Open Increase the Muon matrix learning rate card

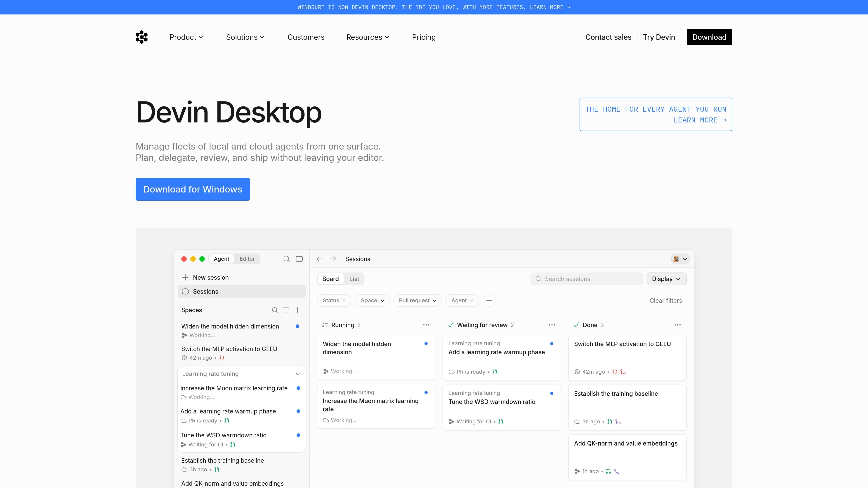coord(376,406)
